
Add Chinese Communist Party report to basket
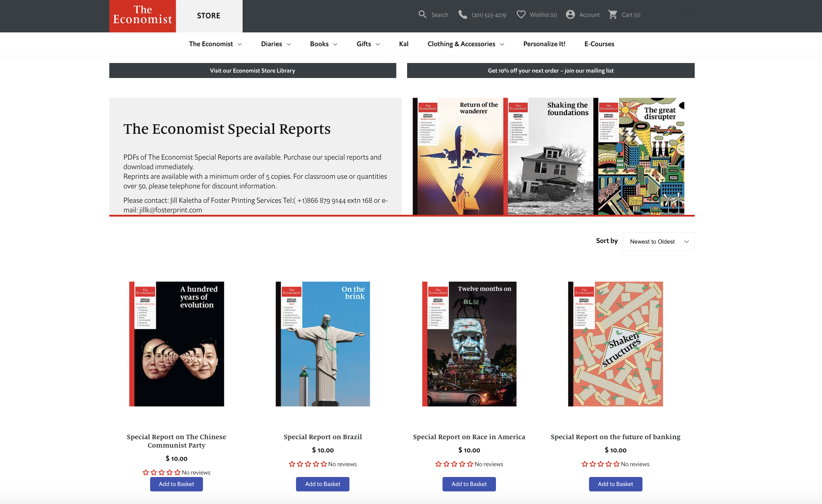[176, 484]
